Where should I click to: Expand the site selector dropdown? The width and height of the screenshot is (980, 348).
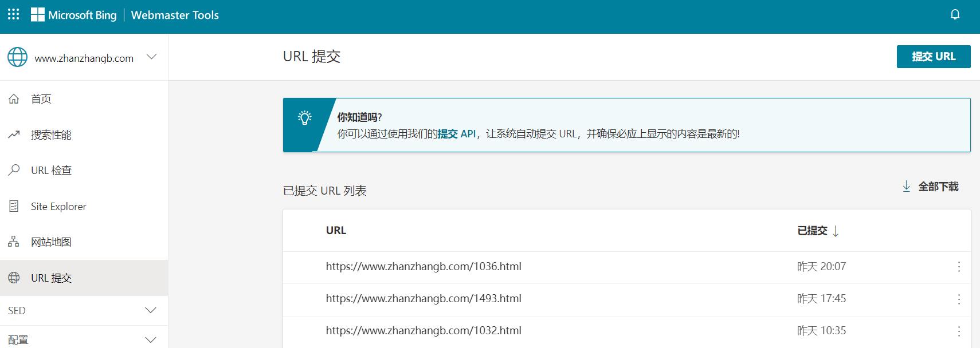pyautogui.click(x=151, y=57)
